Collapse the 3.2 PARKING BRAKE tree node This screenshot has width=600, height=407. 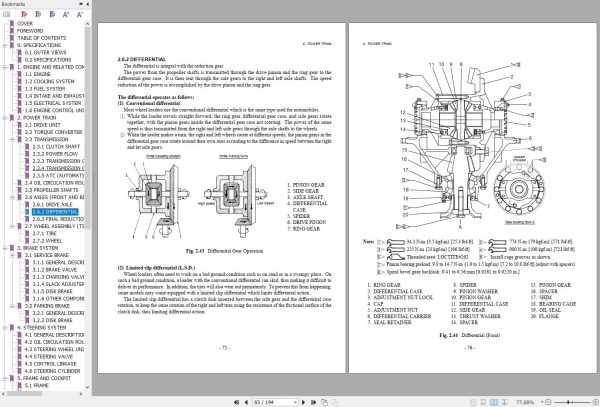click(x=12, y=306)
